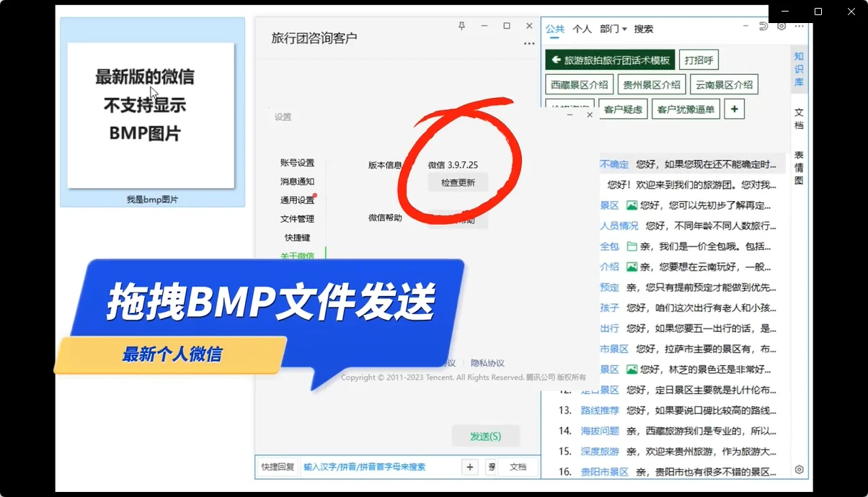Minimize the 旅行团咨询客户 chat window
The image size is (868, 497).
click(x=484, y=26)
